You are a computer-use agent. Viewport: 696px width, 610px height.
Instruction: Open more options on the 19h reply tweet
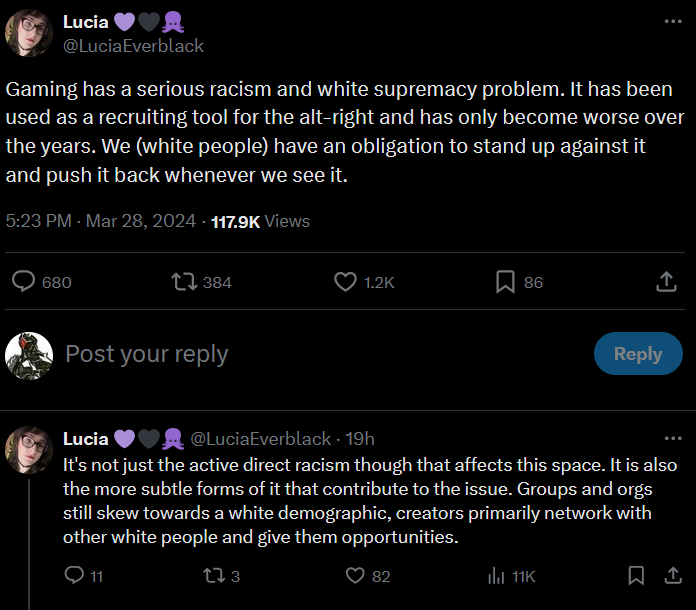(673, 438)
